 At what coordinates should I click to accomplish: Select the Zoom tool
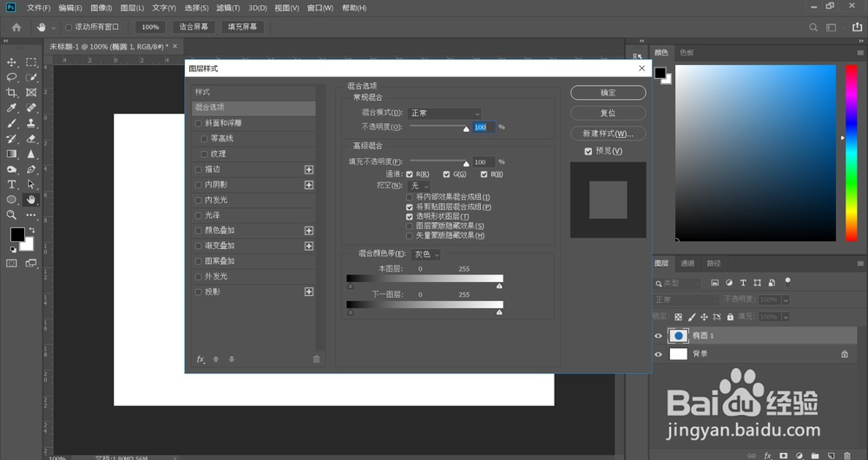(11, 214)
